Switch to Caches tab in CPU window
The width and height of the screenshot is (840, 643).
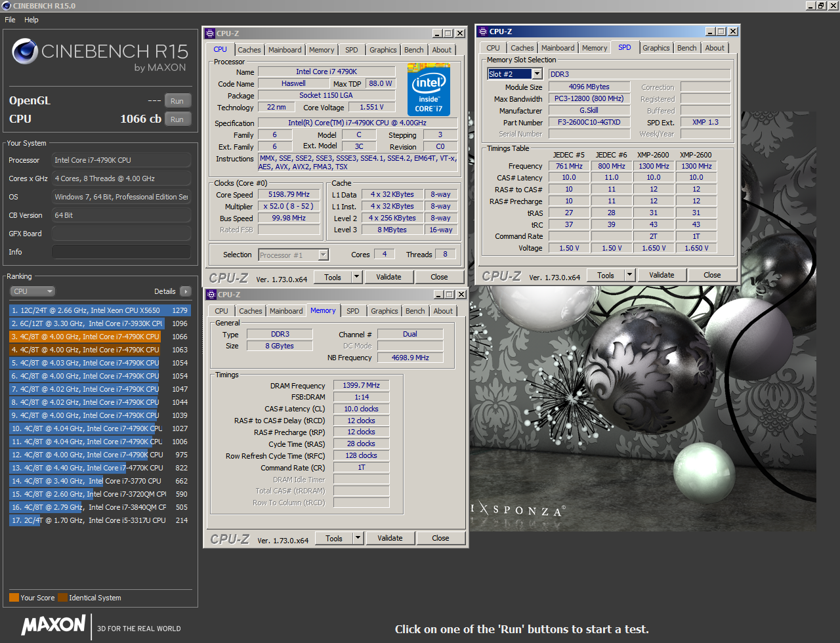point(249,50)
